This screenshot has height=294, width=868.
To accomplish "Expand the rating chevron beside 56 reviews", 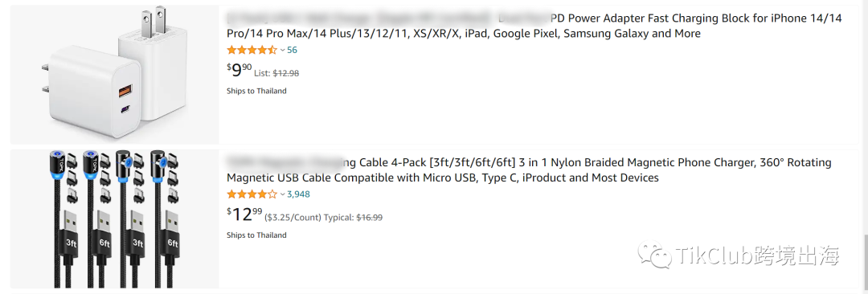I will 282,51.
